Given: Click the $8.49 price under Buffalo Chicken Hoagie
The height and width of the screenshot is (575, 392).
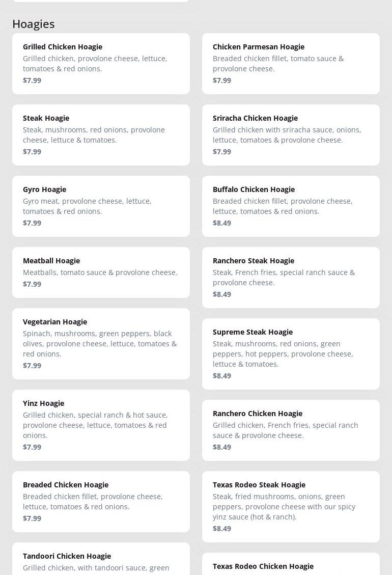Looking at the screenshot, I should click(x=222, y=223).
